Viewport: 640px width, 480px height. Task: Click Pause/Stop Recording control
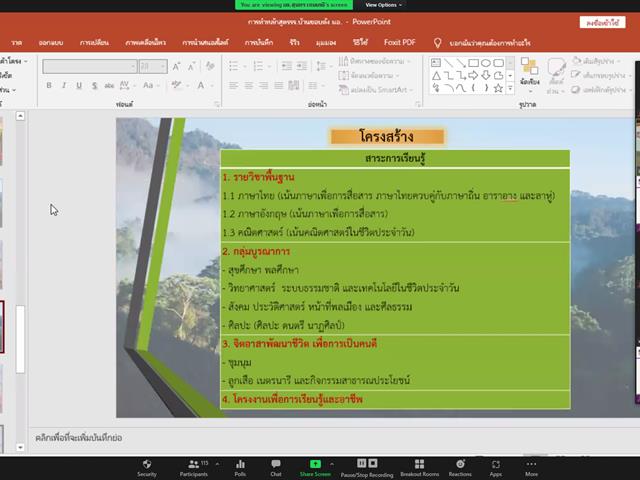coord(367,468)
